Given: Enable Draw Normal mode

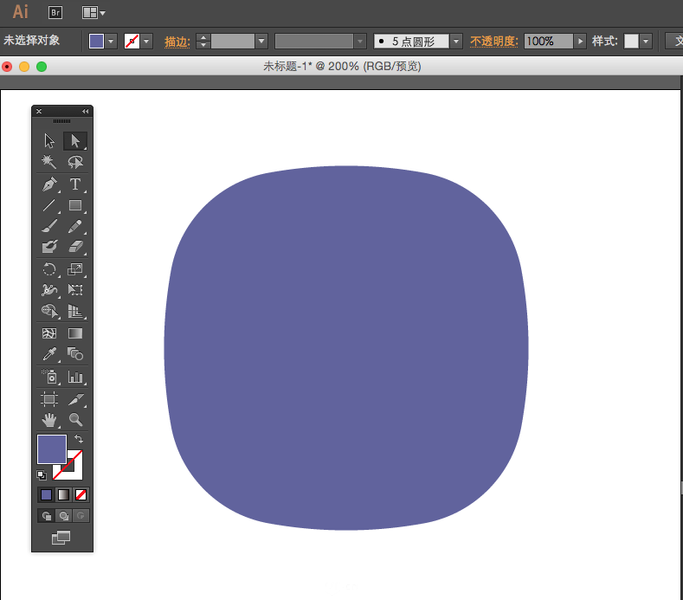Looking at the screenshot, I should click(46, 516).
